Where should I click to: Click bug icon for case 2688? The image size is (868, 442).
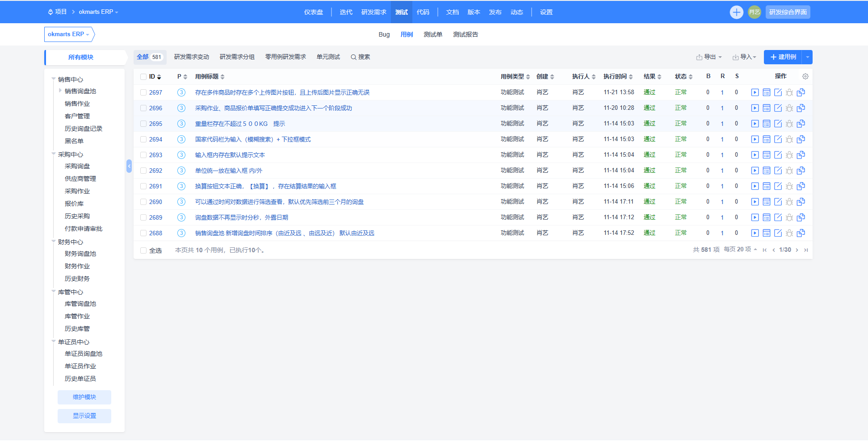pyautogui.click(x=789, y=233)
